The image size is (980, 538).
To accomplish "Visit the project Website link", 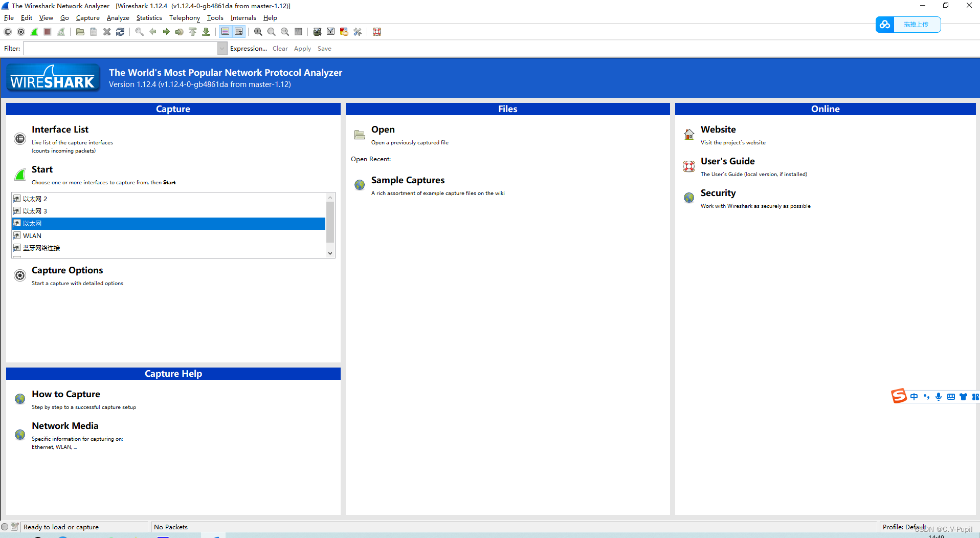I will [x=718, y=130].
